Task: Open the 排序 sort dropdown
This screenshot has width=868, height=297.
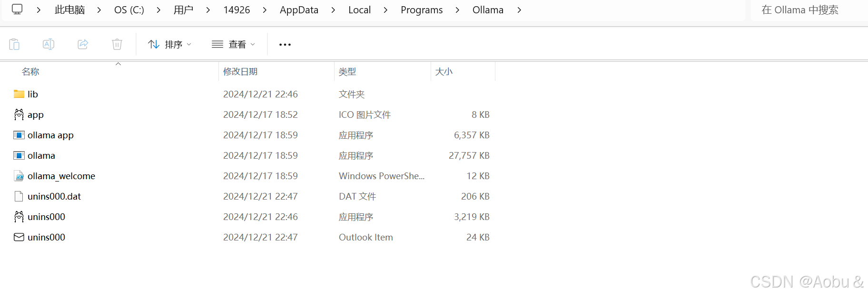Action: pos(169,44)
